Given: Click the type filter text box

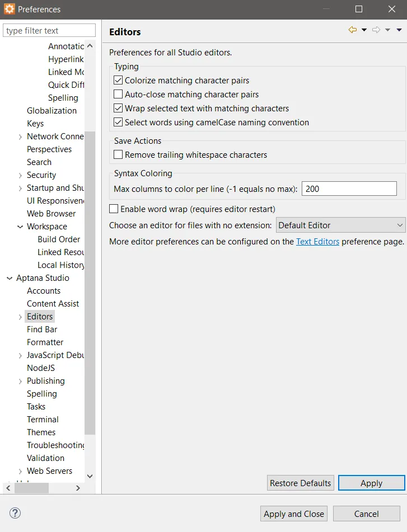Looking at the screenshot, I should (x=49, y=31).
